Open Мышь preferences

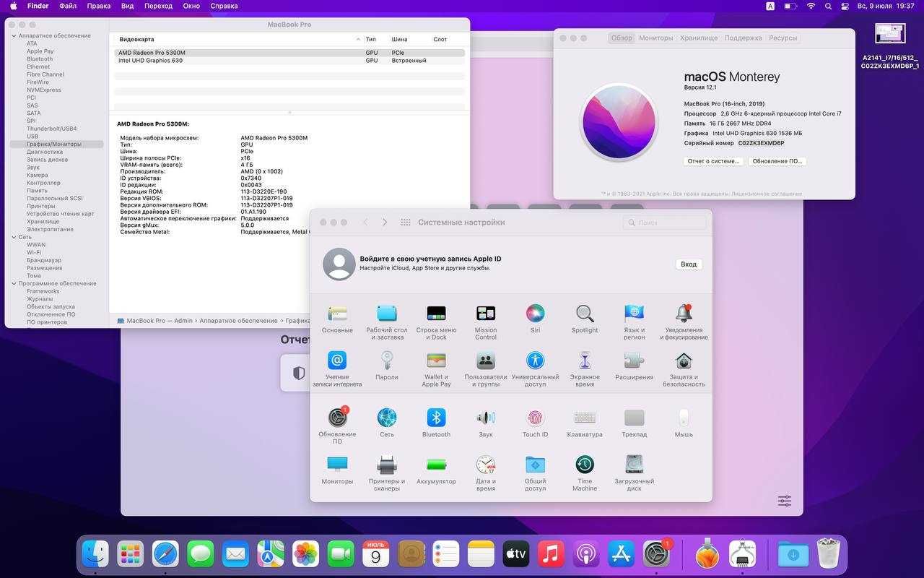click(x=684, y=418)
